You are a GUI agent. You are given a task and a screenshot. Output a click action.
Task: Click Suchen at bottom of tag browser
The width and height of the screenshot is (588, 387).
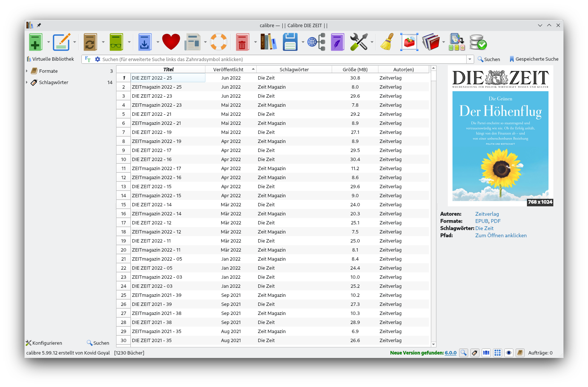click(x=98, y=343)
